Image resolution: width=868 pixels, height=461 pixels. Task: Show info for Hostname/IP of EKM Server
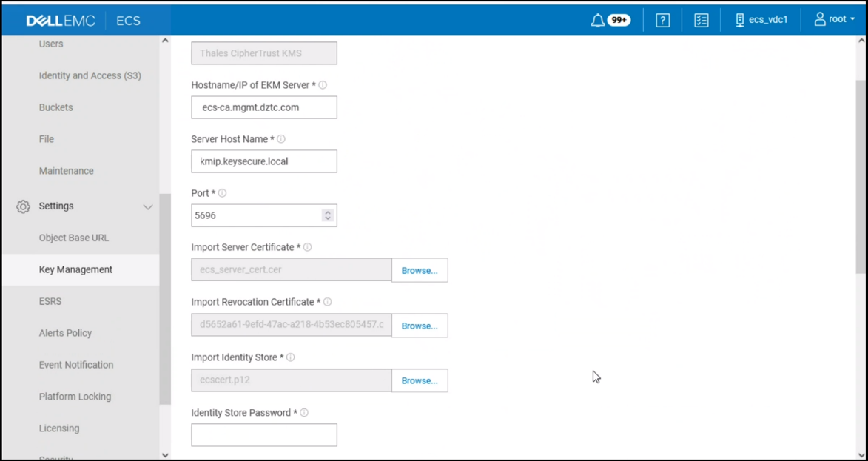coord(323,85)
